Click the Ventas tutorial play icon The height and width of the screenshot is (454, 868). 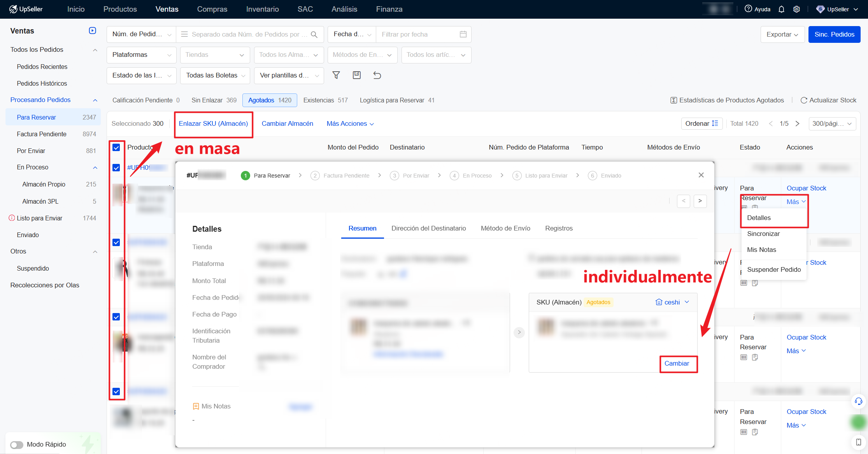tap(92, 30)
